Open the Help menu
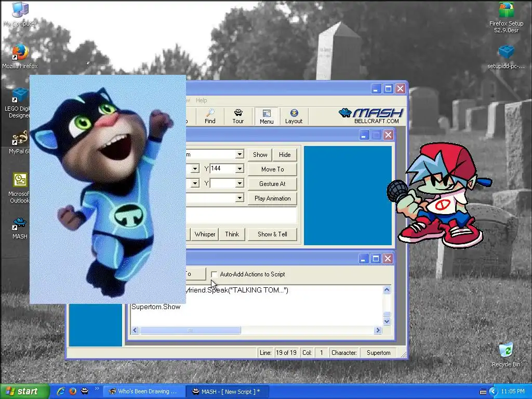The height and width of the screenshot is (399, 532). click(x=201, y=100)
